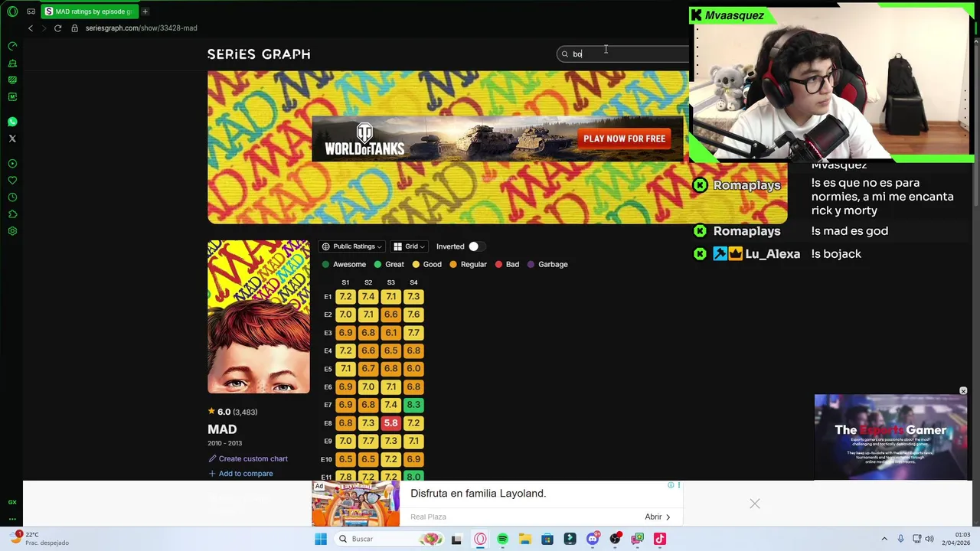Open the Grid view dropdown
Viewport: 980px width, 551px height.
[x=410, y=246]
